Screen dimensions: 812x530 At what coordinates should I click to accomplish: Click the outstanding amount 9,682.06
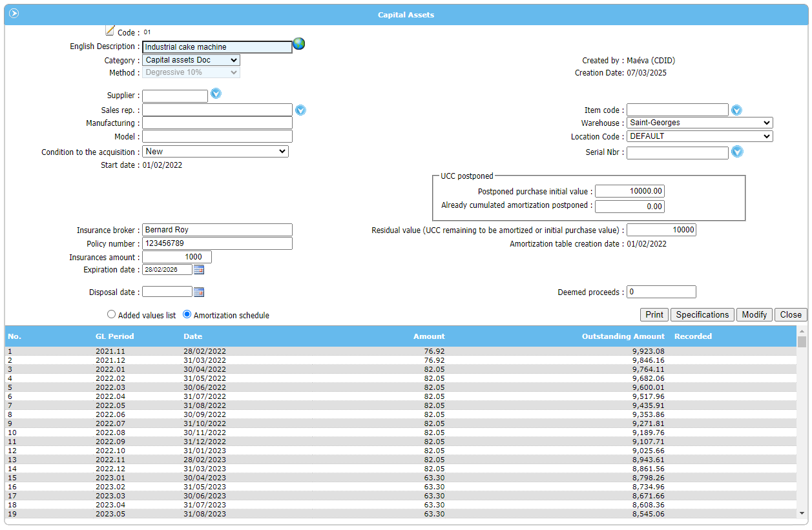click(x=648, y=378)
